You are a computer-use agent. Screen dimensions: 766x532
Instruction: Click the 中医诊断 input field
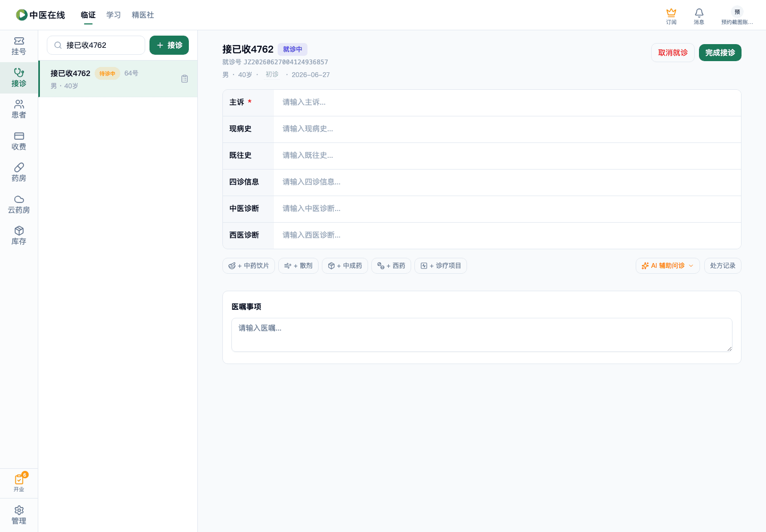pos(507,209)
